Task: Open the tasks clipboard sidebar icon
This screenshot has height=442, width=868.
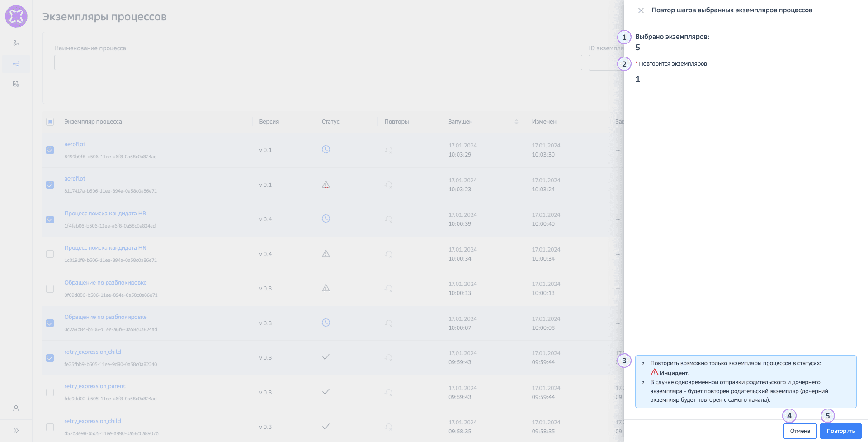Action: [x=16, y=84]
